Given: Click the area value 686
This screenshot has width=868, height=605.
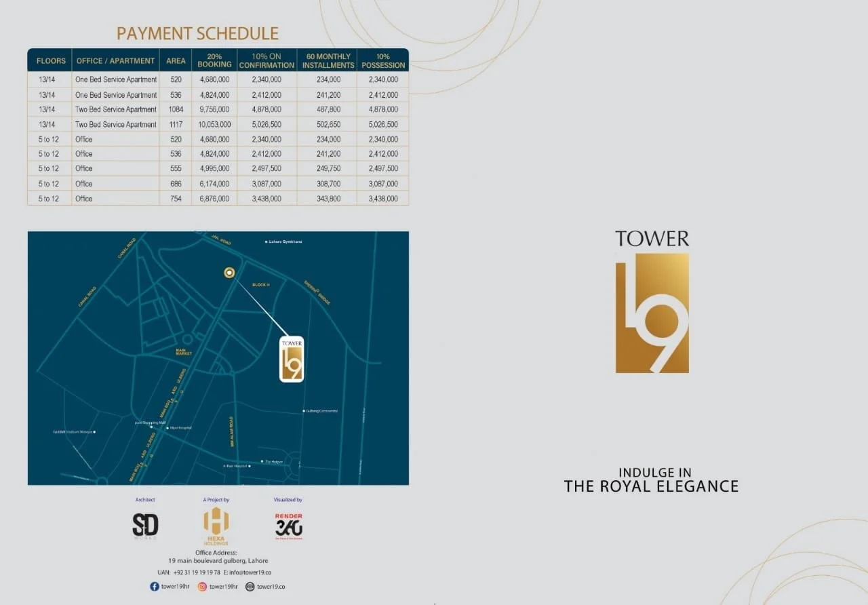Looking at the screenshot, I should click(x=176, y=184).
